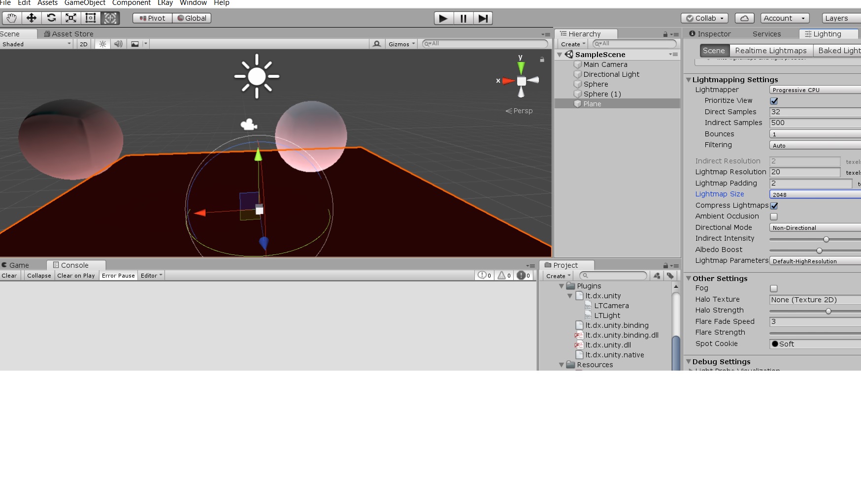The height and width of the screenshot is (504, 861).
Task: Toggle 2D scene view mode
Action: click(84, 44)
